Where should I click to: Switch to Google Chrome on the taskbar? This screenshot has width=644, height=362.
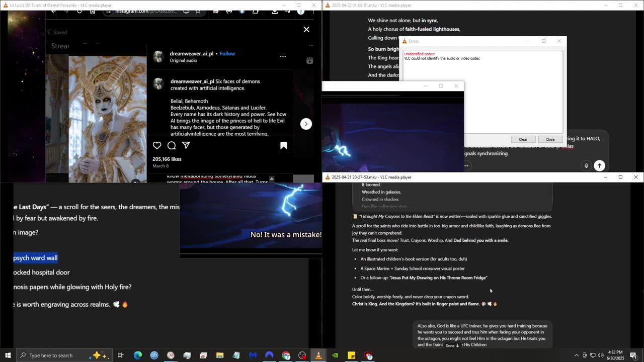286,355
